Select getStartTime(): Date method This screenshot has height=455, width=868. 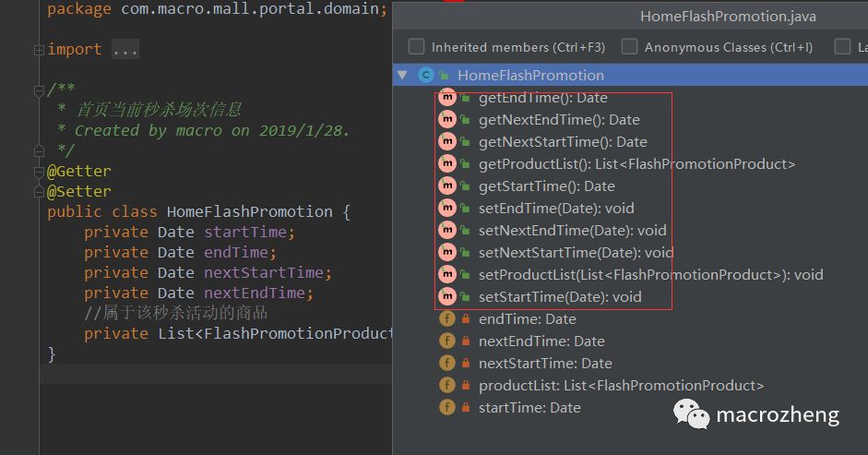[x=547, y=186]
